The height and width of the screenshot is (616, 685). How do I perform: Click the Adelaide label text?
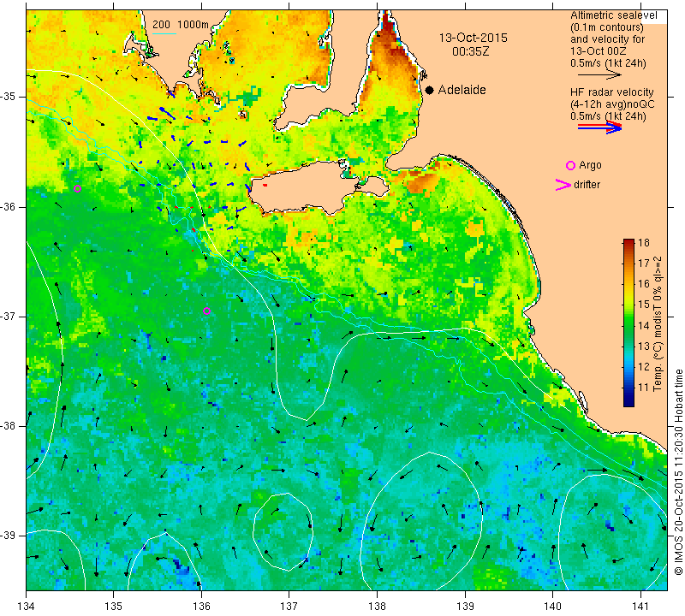[x=462, y=90]
